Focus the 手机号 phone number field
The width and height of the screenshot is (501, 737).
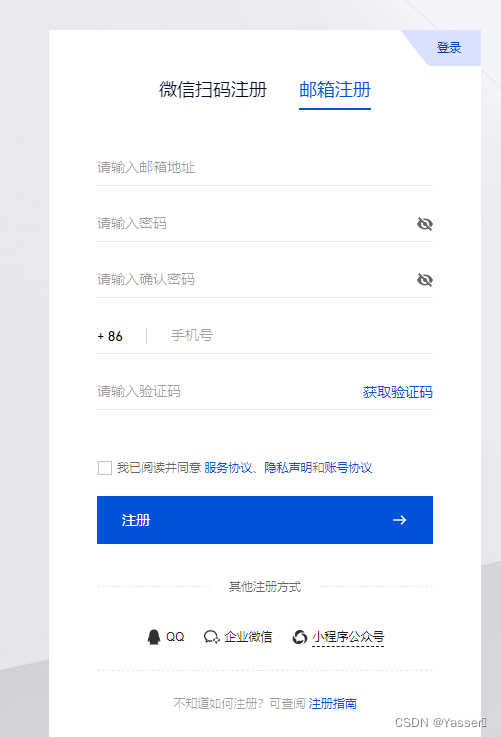301,336
